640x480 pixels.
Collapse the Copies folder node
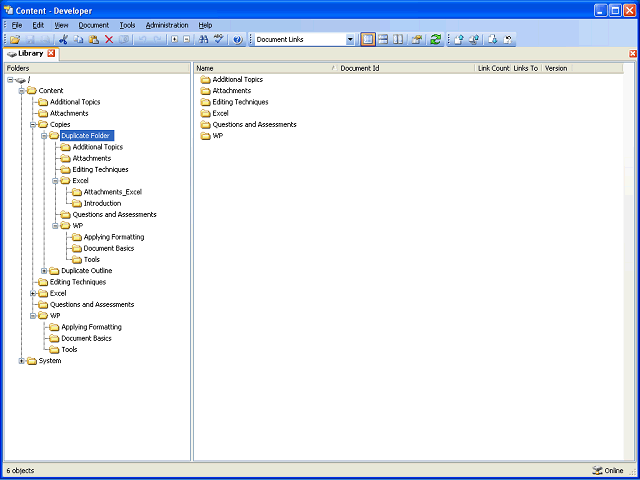[33, 124]
